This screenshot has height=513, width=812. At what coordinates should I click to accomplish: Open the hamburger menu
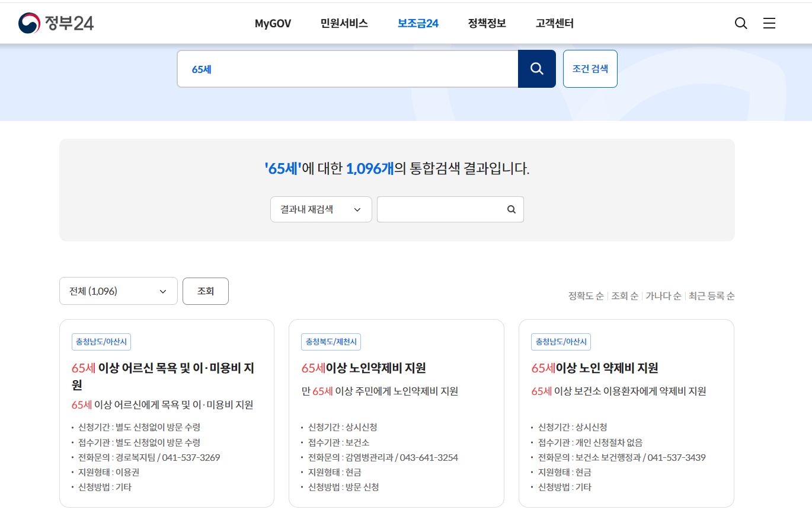[769, 23]
